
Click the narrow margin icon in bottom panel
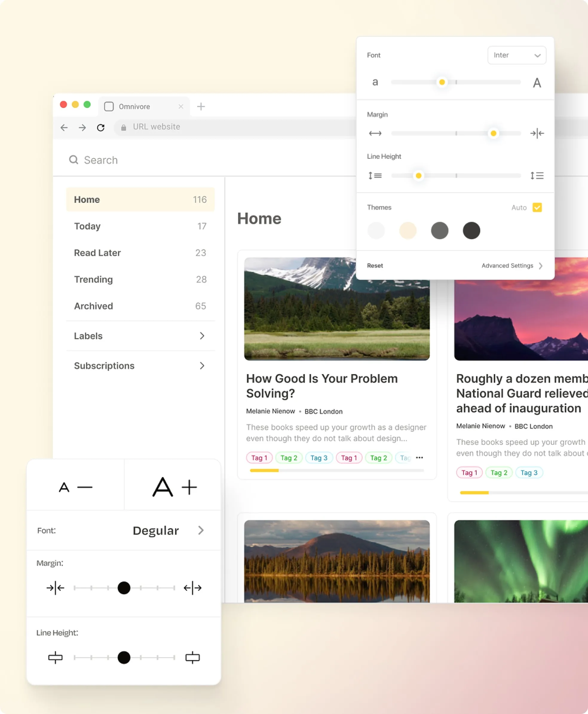tap(55, 588)
